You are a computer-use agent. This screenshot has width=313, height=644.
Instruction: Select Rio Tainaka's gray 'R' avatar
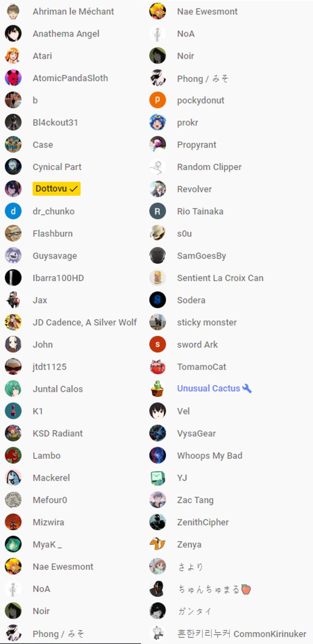(x=158, y=211)
